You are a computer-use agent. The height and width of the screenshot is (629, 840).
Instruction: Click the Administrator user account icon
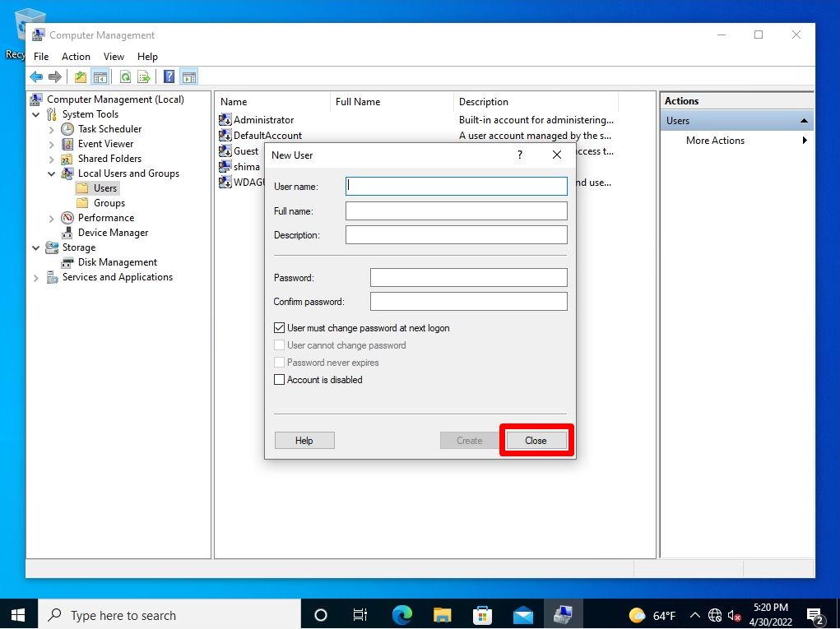point(225,120)
